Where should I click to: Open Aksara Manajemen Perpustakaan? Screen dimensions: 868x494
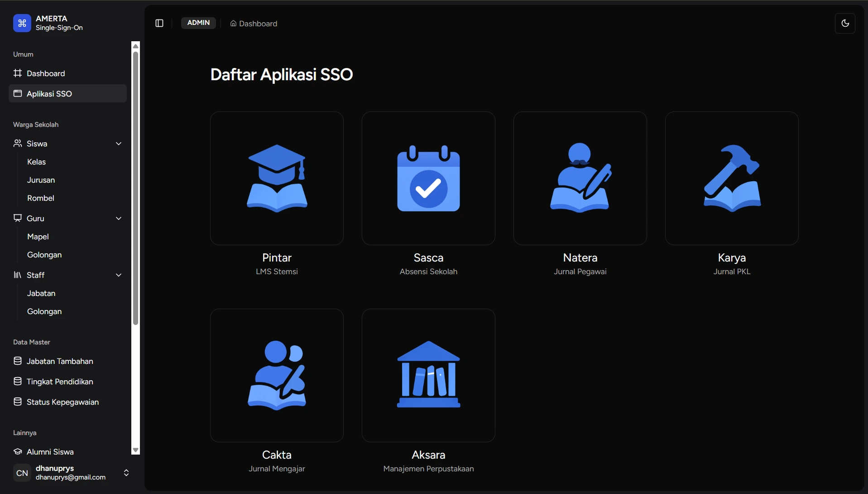coord(428,375)
